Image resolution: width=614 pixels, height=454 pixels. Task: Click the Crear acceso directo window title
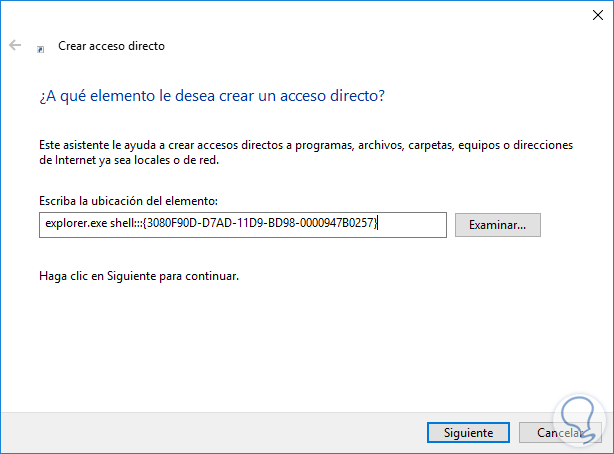(x=111, y=46)
